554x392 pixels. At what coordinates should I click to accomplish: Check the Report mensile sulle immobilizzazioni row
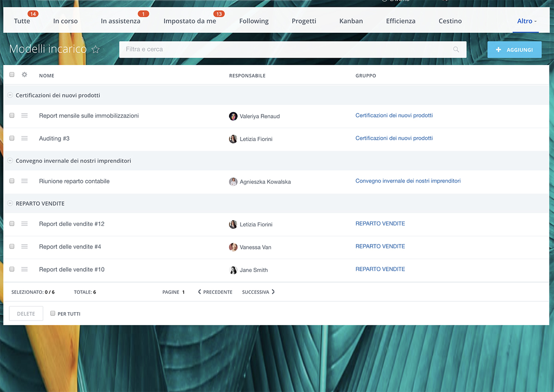(12, 115)
